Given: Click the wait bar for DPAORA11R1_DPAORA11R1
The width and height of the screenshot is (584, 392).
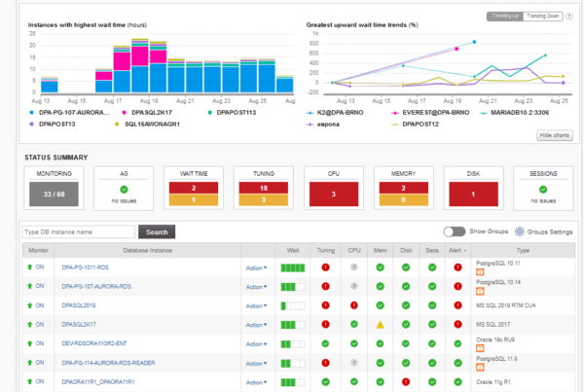Looking at the screenshot, I should 293,382.
